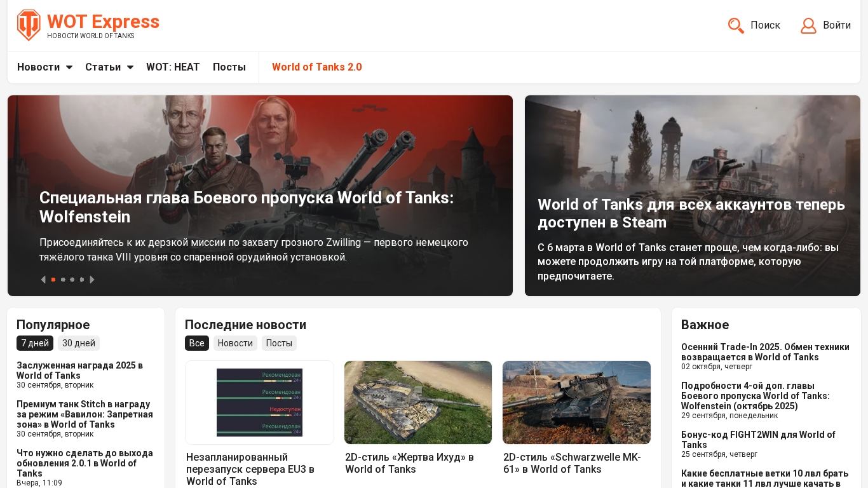This screenshot has height=488, width=868.
Task: Select the fourth carousel slide dot
Action: point(82,280)
